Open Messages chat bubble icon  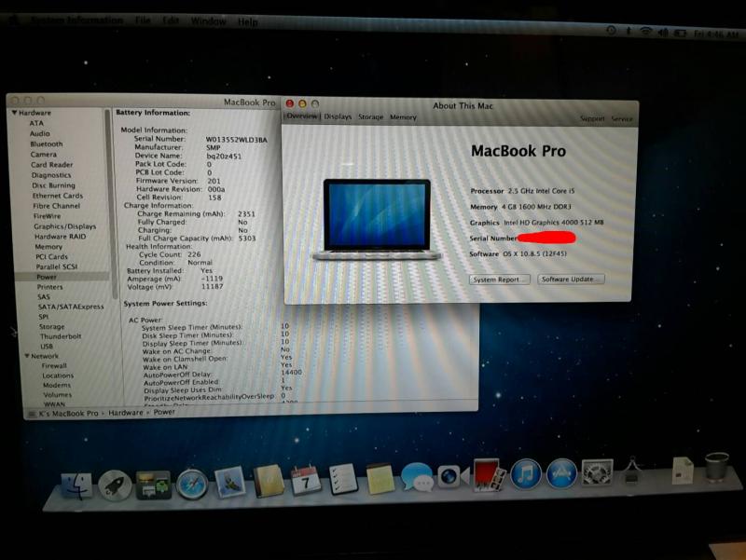click(x=416, y=479)
